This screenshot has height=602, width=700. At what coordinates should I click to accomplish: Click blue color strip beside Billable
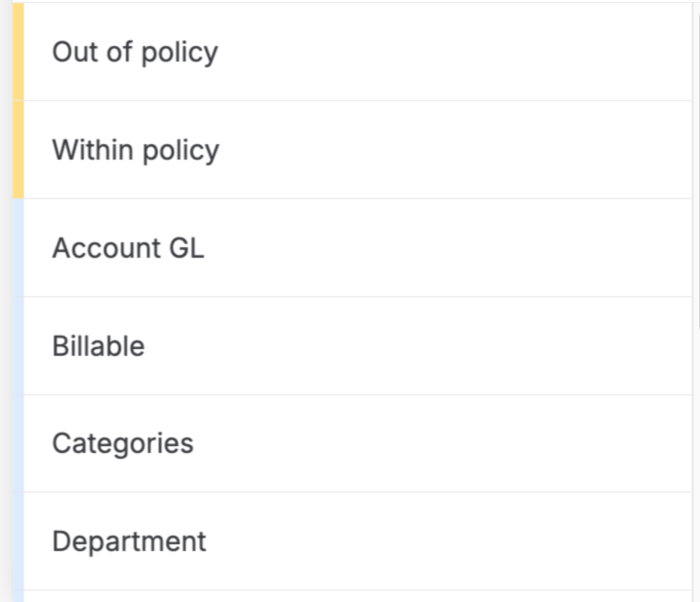(18, 346)
